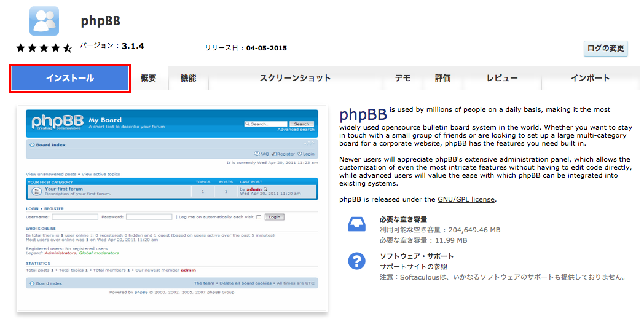Show the レビュー tab
Viewport: 644px width, 319px height.
(502, 78)
